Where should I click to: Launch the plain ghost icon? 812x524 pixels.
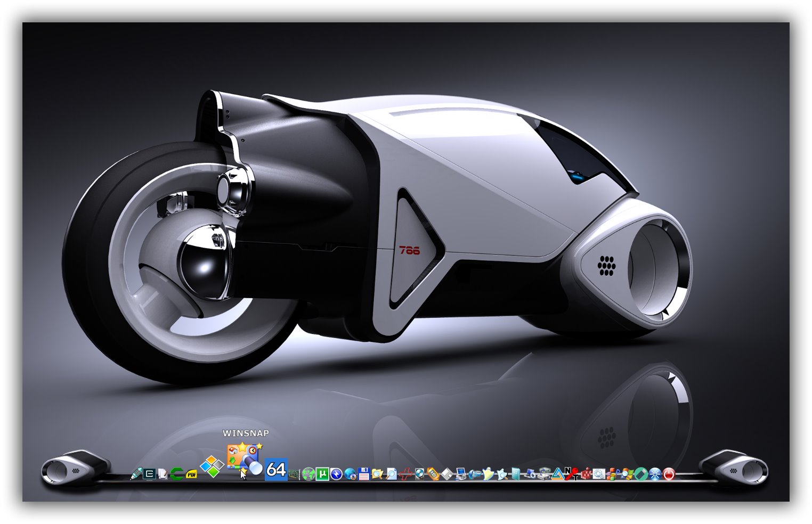coord(489,474)
